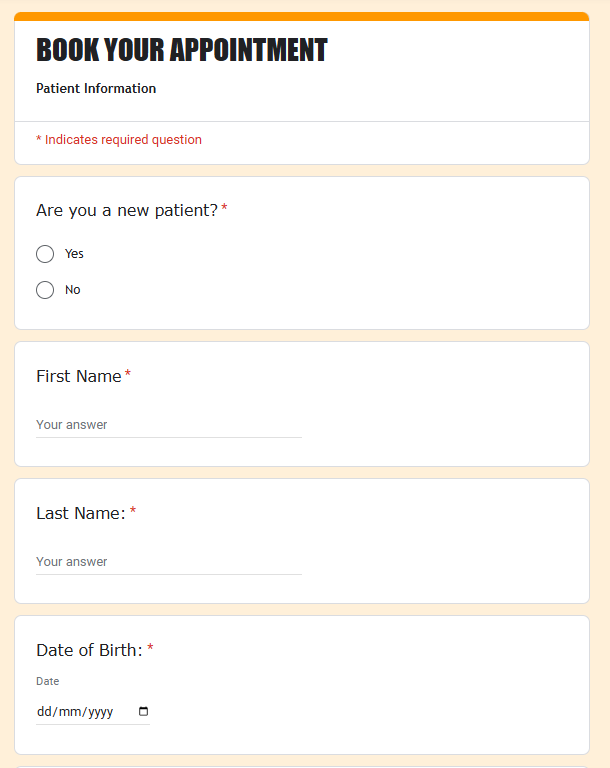Click the "Patient Information" subtitle text

click(96, 88)
